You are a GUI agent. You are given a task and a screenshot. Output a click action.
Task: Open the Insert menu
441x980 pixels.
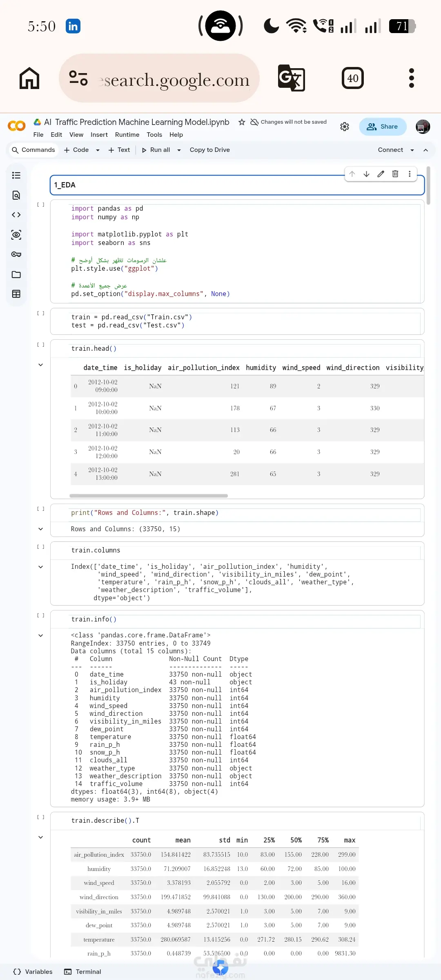point(99,135)
